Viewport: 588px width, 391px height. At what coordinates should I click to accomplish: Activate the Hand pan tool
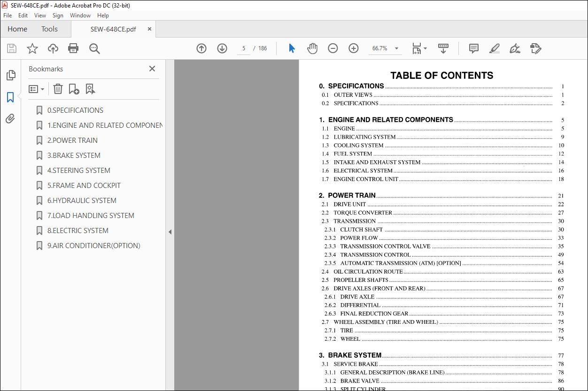pos(312,48)
